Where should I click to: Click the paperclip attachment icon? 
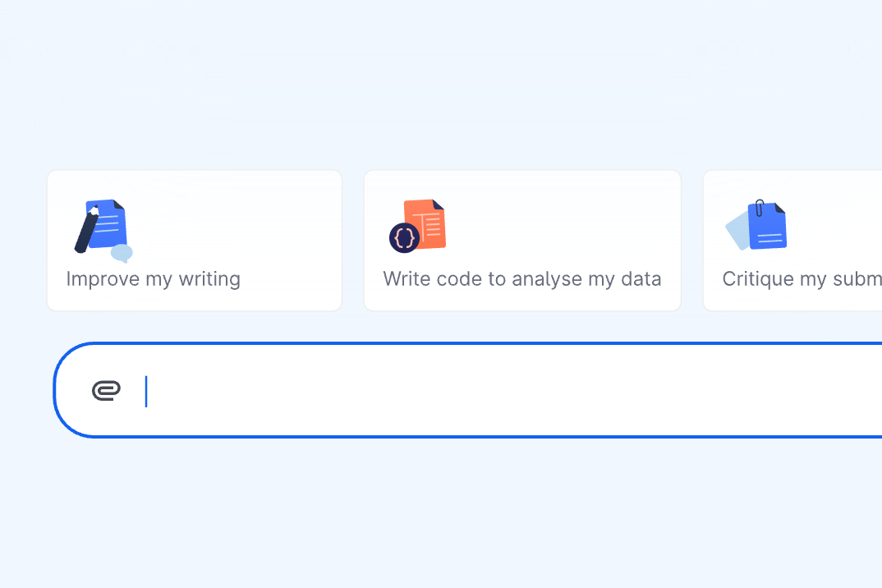pyautogui.click(x=108, y=392)
